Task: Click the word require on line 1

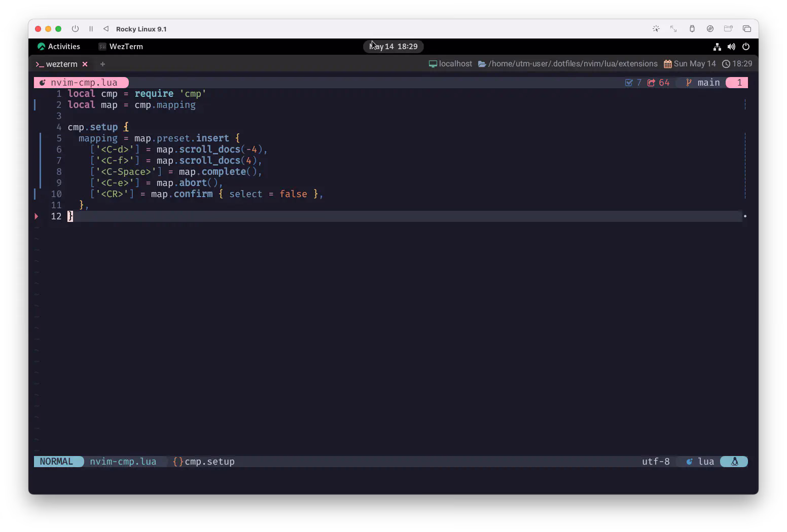Action: click(154, 94)
